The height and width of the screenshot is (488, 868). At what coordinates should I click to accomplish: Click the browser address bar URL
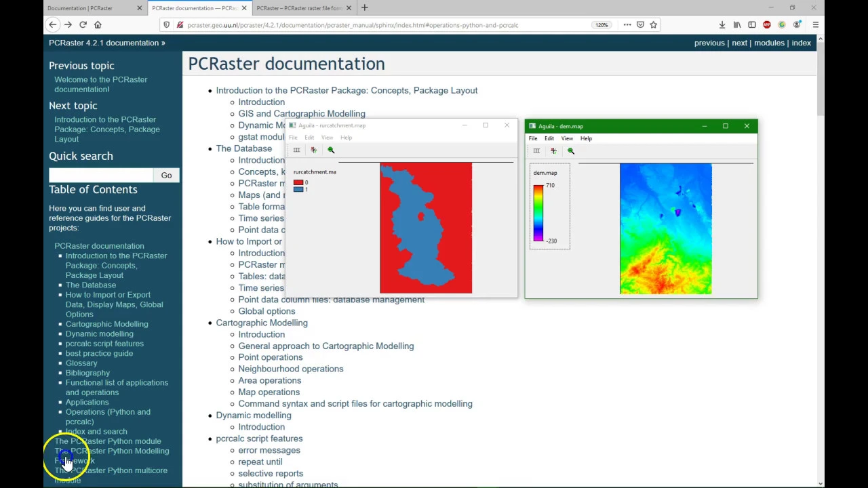coord(353,25)
